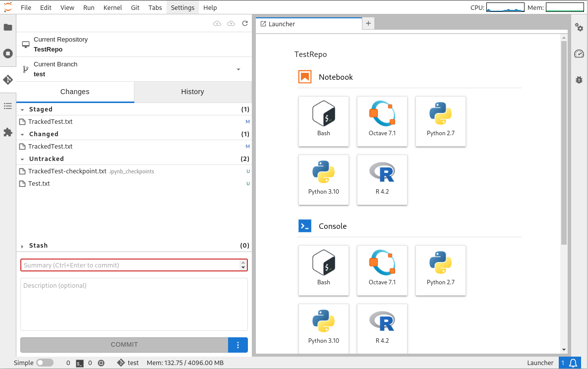Launch Bash notebook
The height and width of the screenshot is (369, 588).
click(324, 121)
